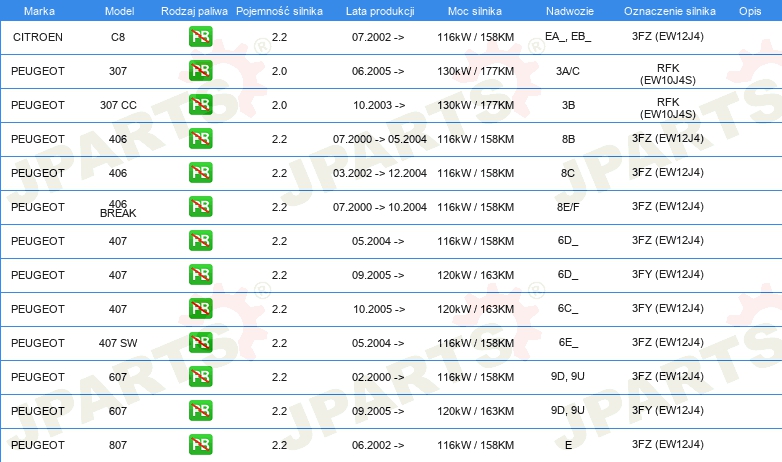This screenshot has width=782, height=462.
Task: Click the Nadwozie column header
Action: pos(570,11)
